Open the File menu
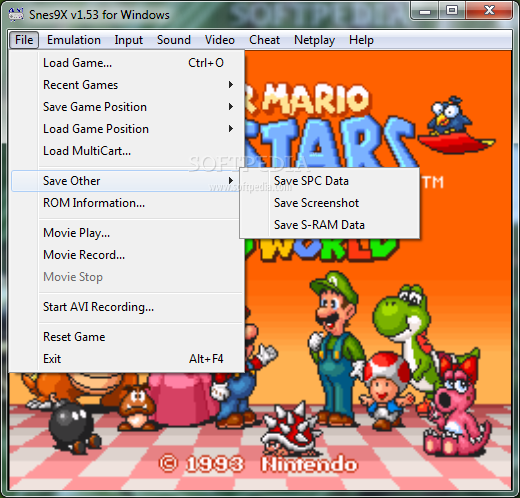The image size is (520, 498). 24,40
